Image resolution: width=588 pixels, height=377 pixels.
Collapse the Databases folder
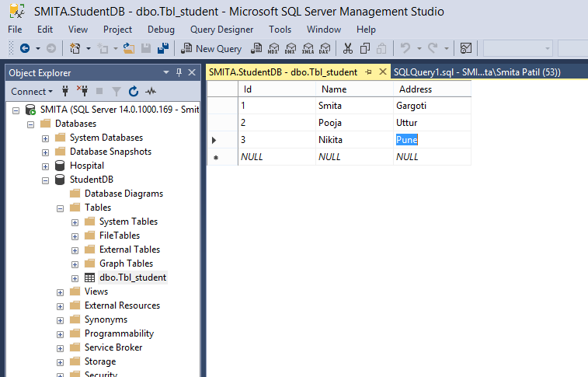click(x=31, y=124)
